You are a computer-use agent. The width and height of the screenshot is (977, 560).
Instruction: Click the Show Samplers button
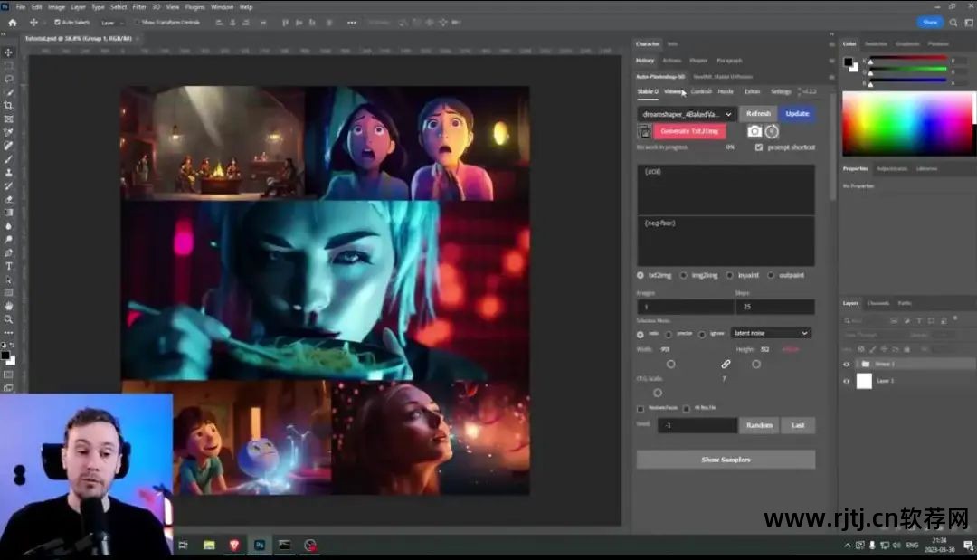(x=726, y=460)
